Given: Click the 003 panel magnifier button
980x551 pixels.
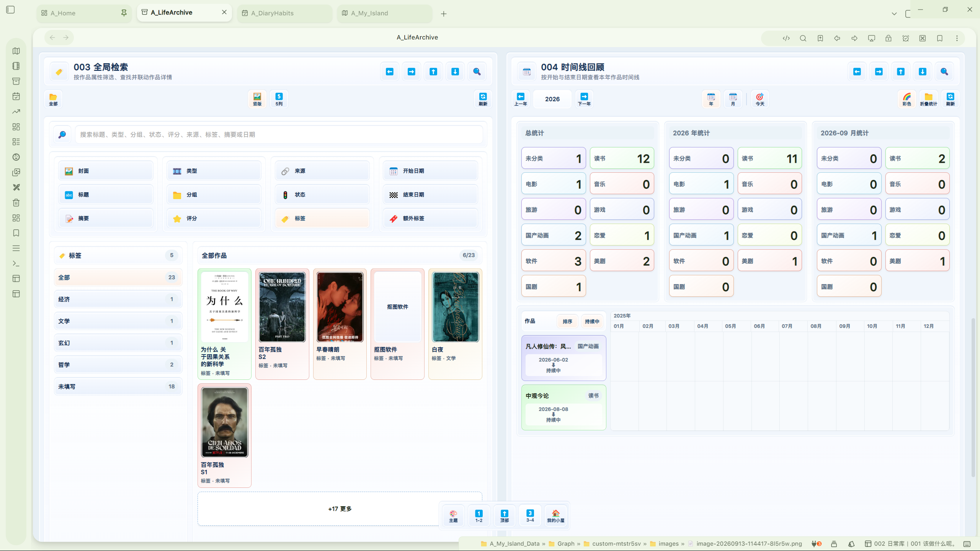Looking at the screenshot, I should click(477, 72).
